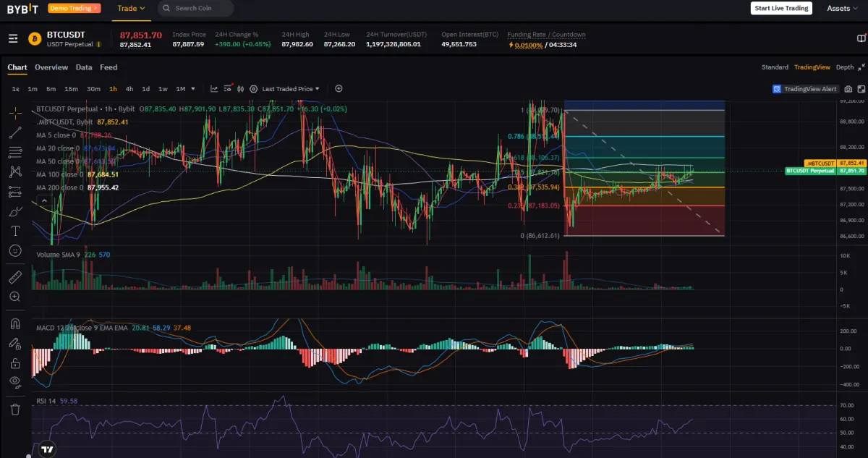Screen dimensions: 868x458
Task: Toggle the lock all drawings padlock
Action: tap(15, 362)
